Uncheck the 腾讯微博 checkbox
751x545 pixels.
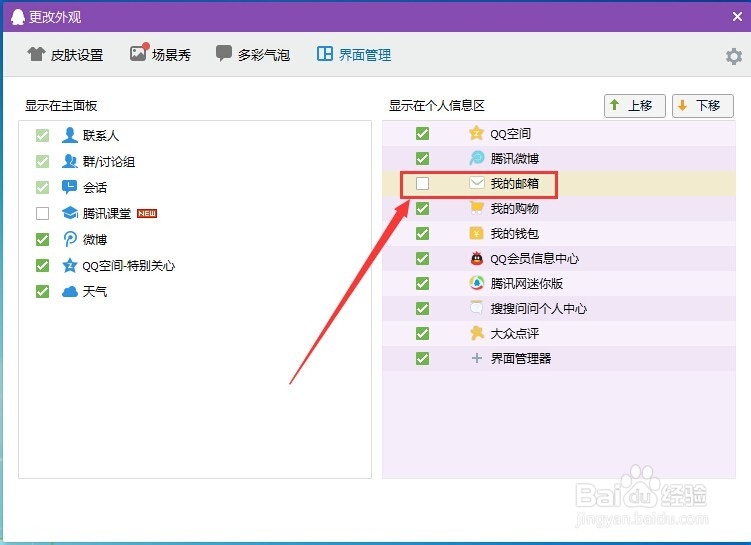click(422, 158)
